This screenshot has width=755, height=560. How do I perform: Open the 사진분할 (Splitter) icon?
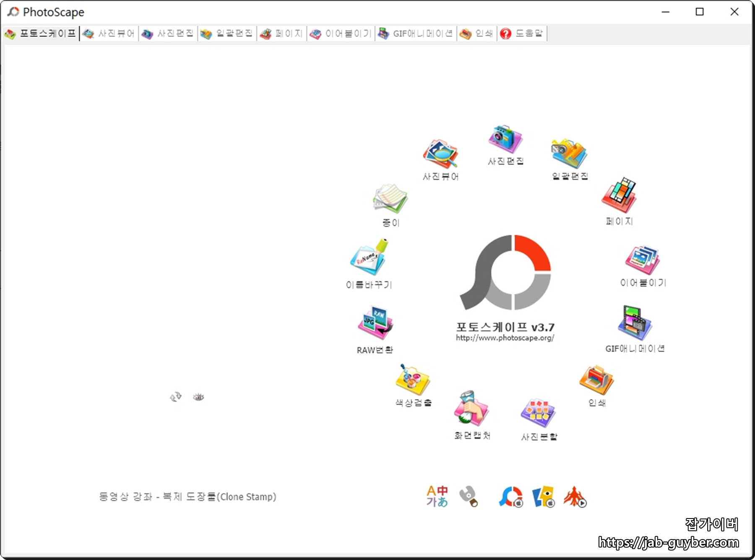pyautogui.click(x=539, y=412)
